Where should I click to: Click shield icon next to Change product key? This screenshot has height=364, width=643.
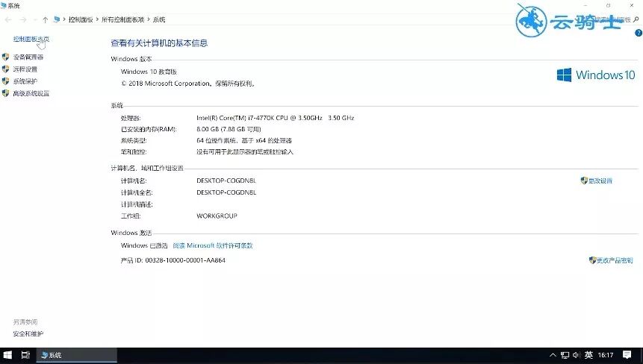[592, 260]
